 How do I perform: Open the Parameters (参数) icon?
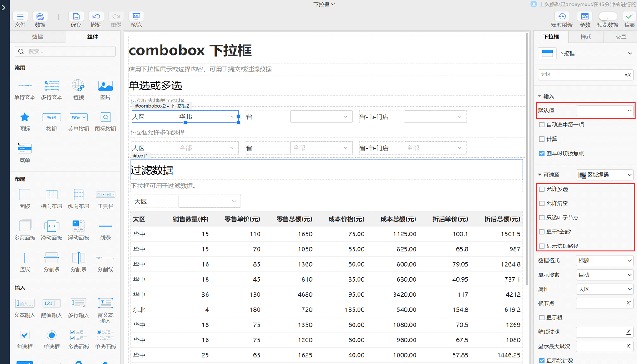[585, 16]
